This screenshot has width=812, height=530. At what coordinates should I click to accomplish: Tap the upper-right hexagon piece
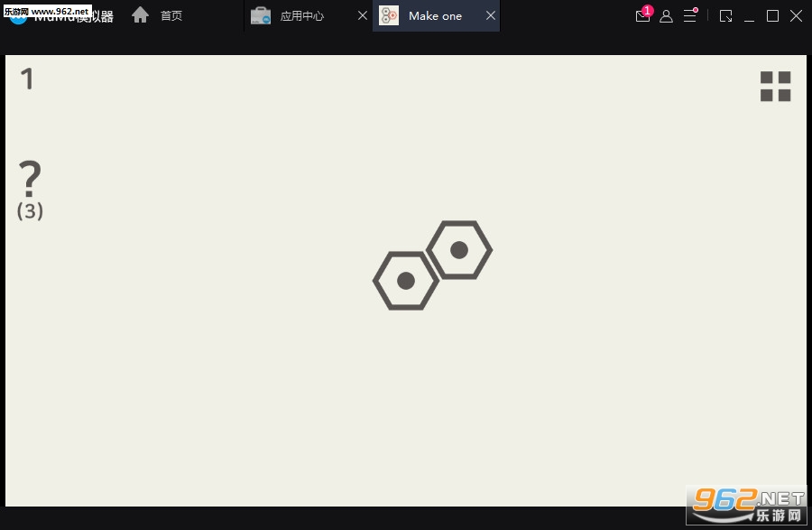pos(459,250)
